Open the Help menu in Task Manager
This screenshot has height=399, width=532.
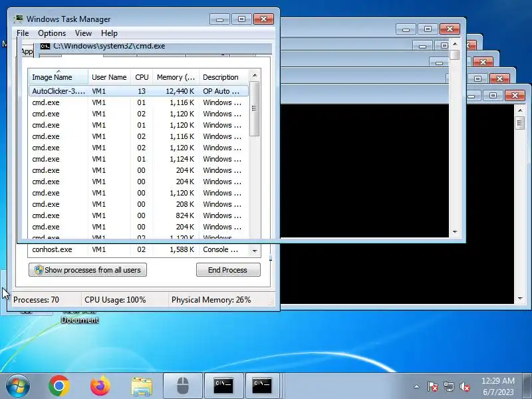(x=109, y=33)
